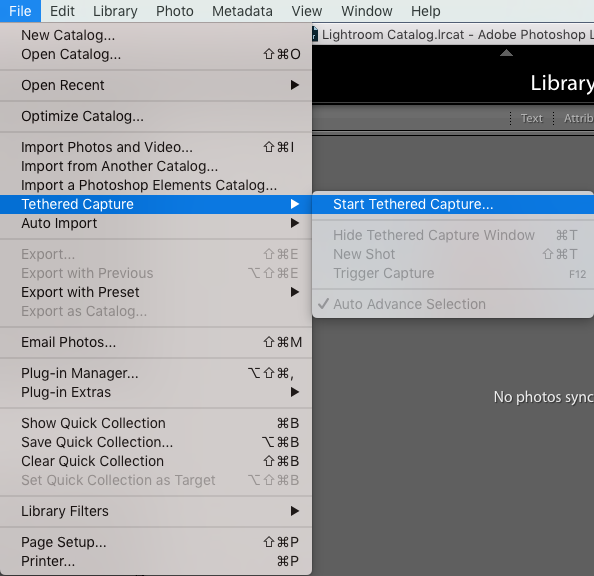This screenshot has height=576, width=594.
Task: Open the View menu
Action: coord(306,11)
